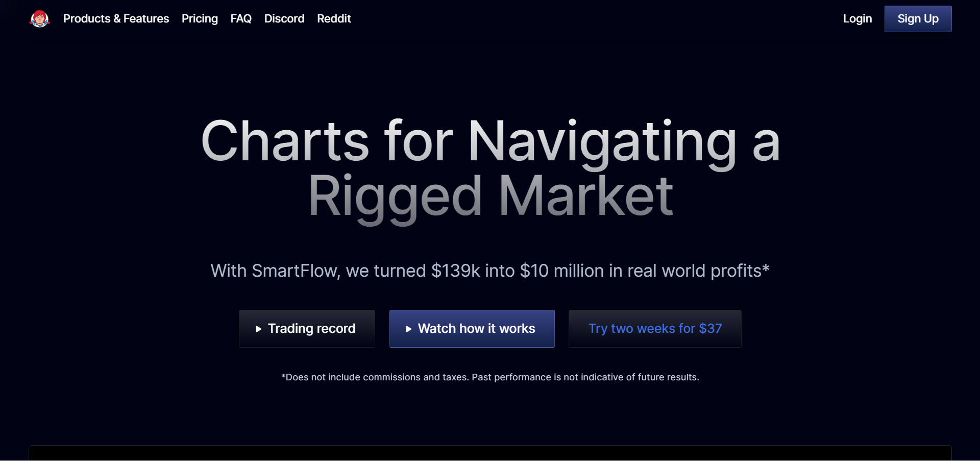The height and width of the screenshot is (461, 980).
Task: Click the asterisk after 'real world profits'
Action: click(766, 268)
